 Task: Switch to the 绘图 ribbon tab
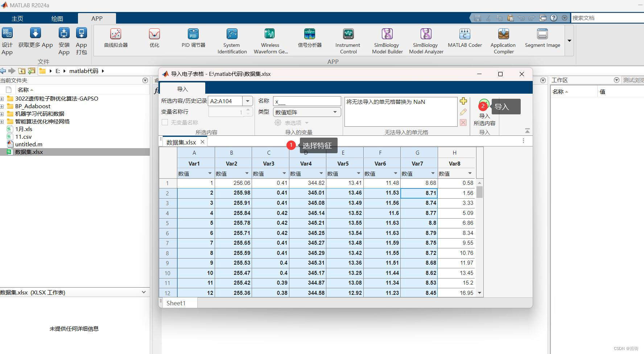pyautogui.click(x=57, y=18)
